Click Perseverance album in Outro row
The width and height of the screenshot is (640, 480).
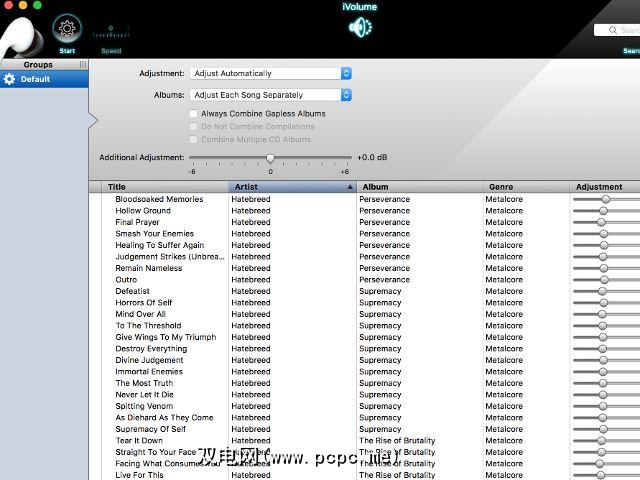[384, 280]
